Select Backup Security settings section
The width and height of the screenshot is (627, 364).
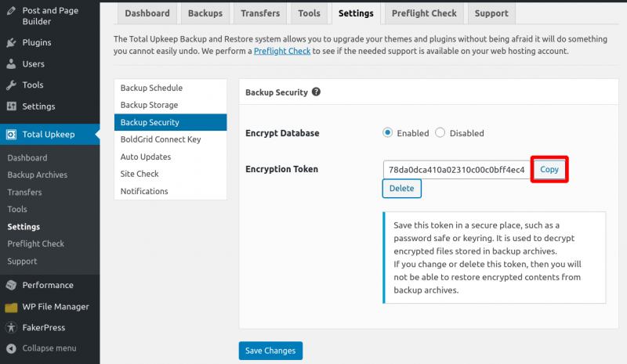(170, 122)
